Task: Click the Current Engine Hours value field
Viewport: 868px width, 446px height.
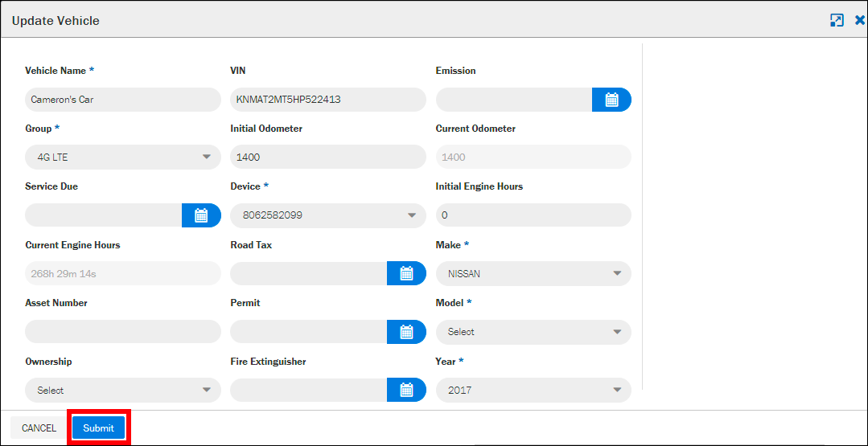Action: (123, 273)
